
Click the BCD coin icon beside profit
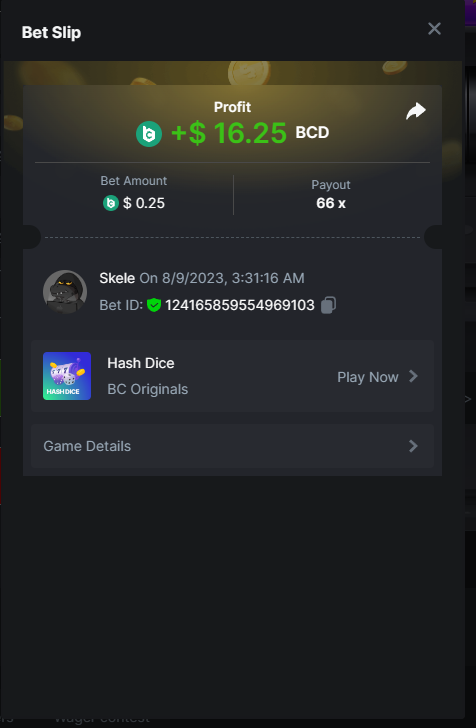click(x=149, y=134)
